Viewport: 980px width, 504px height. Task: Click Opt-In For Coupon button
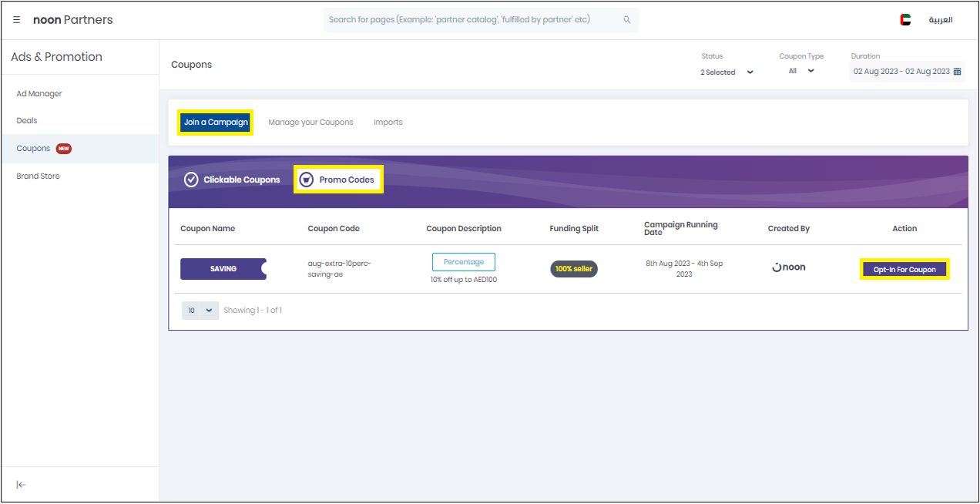tap(904, 270)
